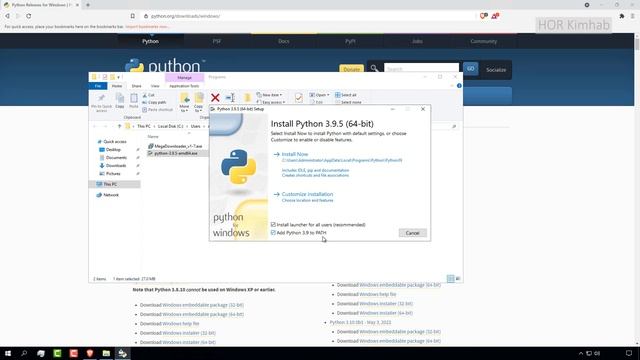Click bookmark icon beside address bar
This screenshot has width=640, height=360.
click(133, 16)
